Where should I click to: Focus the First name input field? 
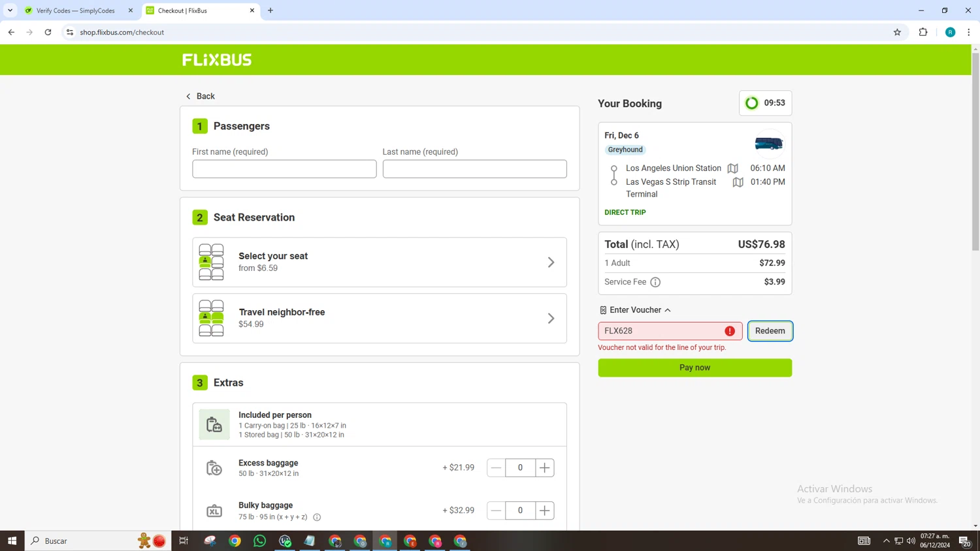pyautogui.click(x=284, y=169)
